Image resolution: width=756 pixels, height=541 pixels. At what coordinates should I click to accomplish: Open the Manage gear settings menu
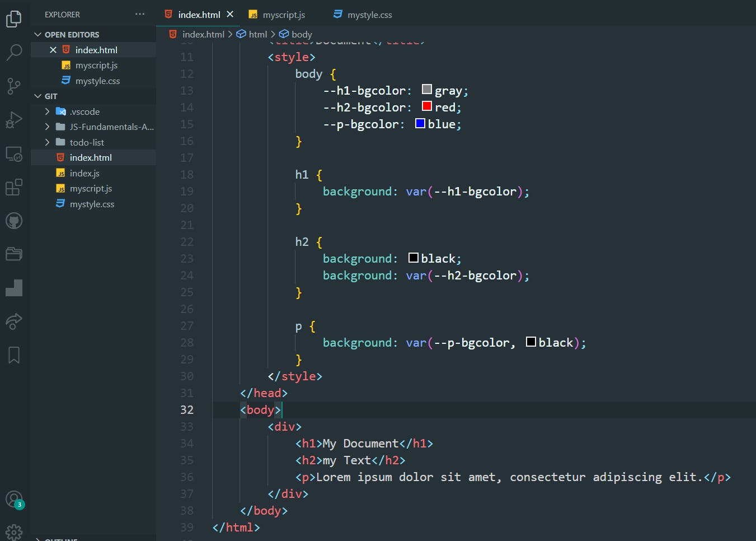click(x=13, y=532)
